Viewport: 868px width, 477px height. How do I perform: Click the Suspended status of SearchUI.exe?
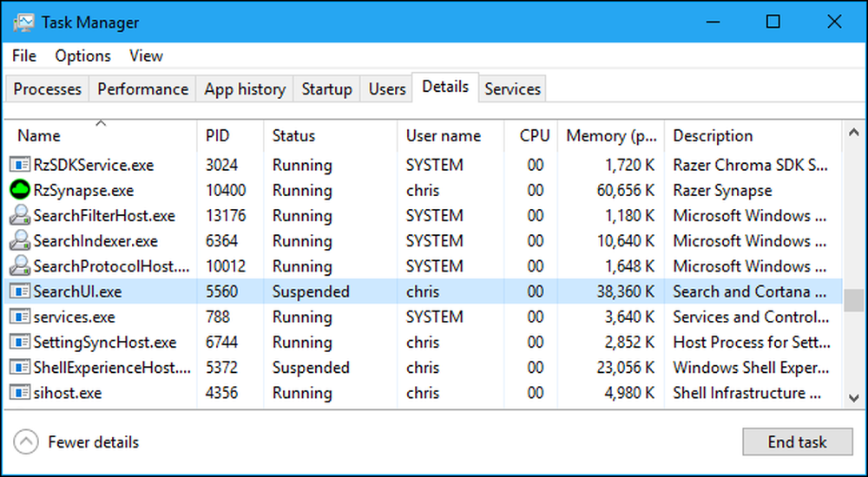tap(311, 291)
